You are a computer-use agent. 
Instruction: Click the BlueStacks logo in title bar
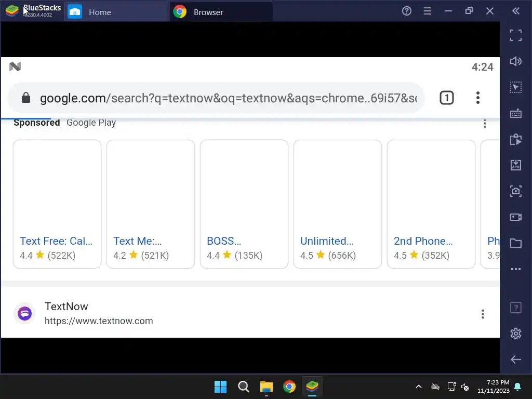point(12,11)
